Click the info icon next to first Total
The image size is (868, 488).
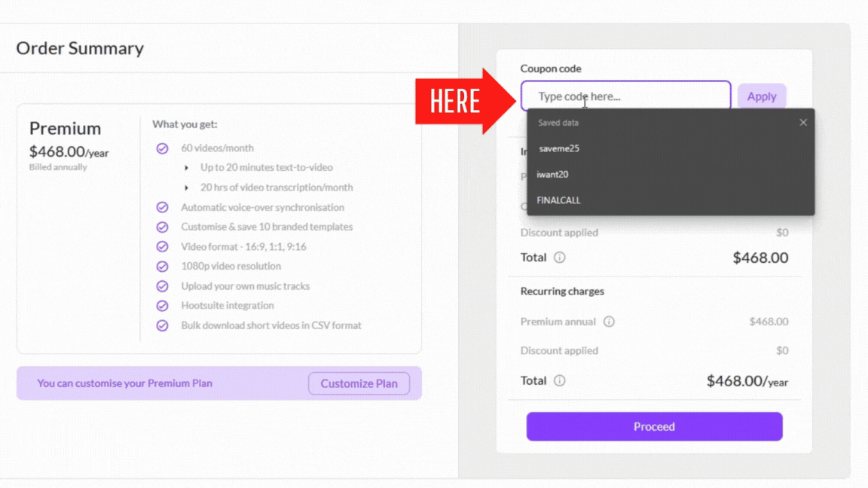coord(560,258)
